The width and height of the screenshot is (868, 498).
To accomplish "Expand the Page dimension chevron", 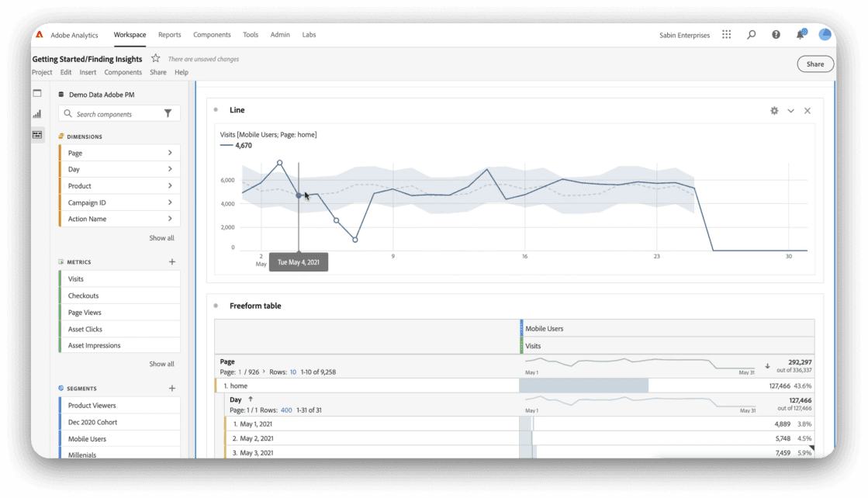I will (170, 153).
